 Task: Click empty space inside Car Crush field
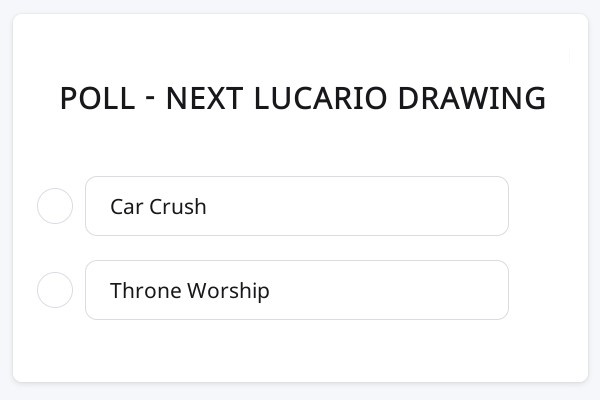[x=380, y=206]
